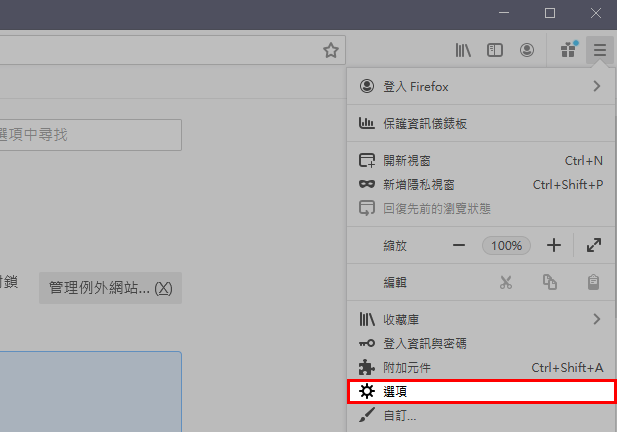Expand the 登入 Firefox submenu
Screen dimensions: 617x432
[481, 87]
